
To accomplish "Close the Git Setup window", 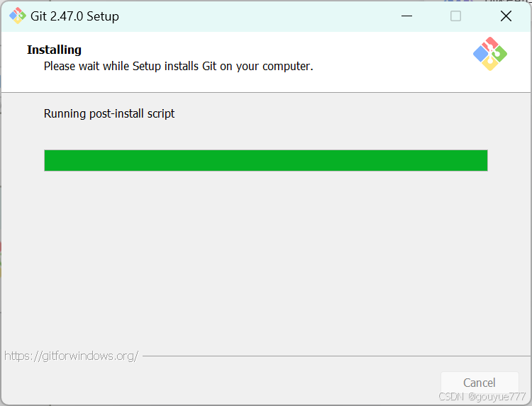I will (x=506, y=16).
